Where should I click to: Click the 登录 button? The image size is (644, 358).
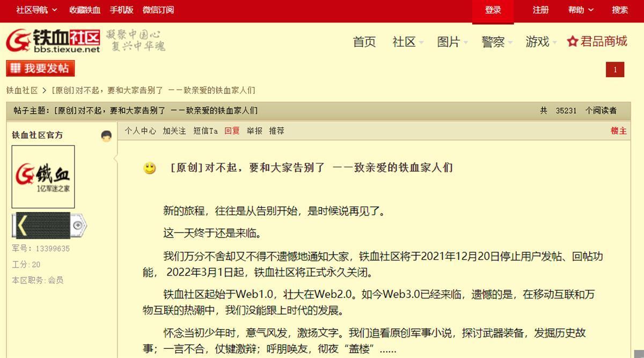coord(493,10)
